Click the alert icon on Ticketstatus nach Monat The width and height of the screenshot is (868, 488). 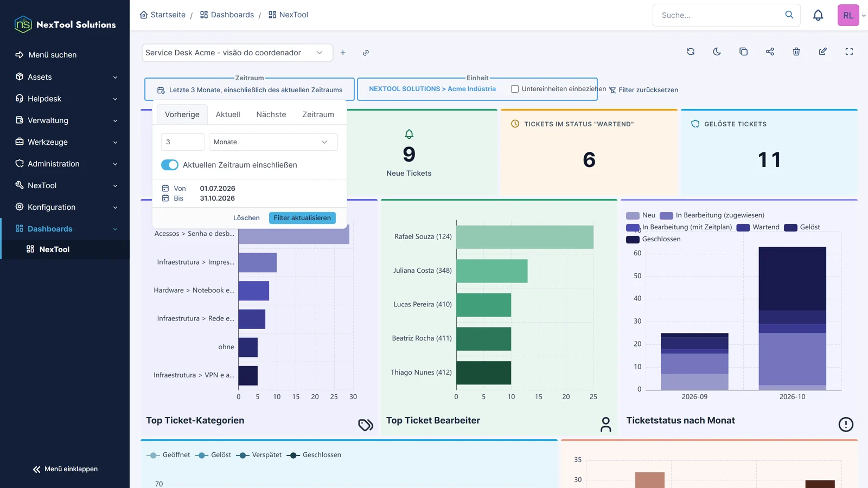tap(846, 425)
